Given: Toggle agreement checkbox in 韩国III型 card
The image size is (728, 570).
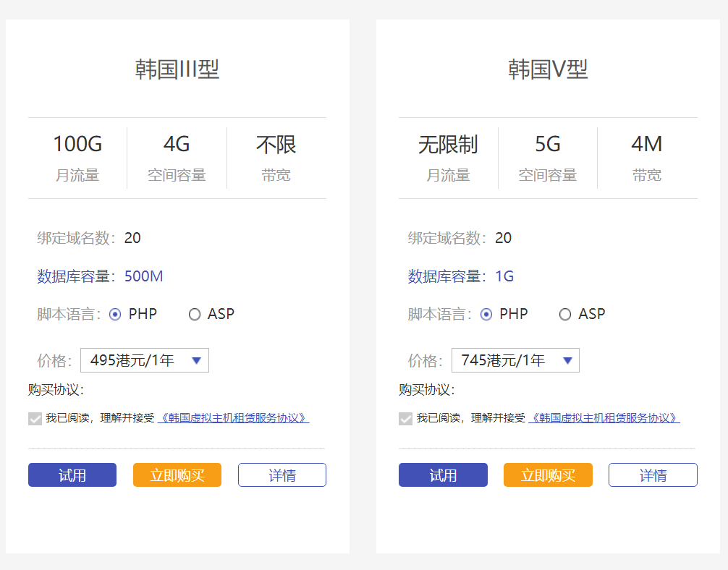Looking at the screenshot, I should pos(35,418).
